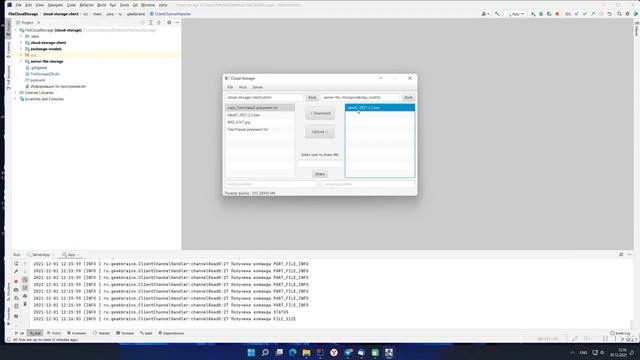
Task: Open the Terminal tool window tab
Action: (125, 333)
